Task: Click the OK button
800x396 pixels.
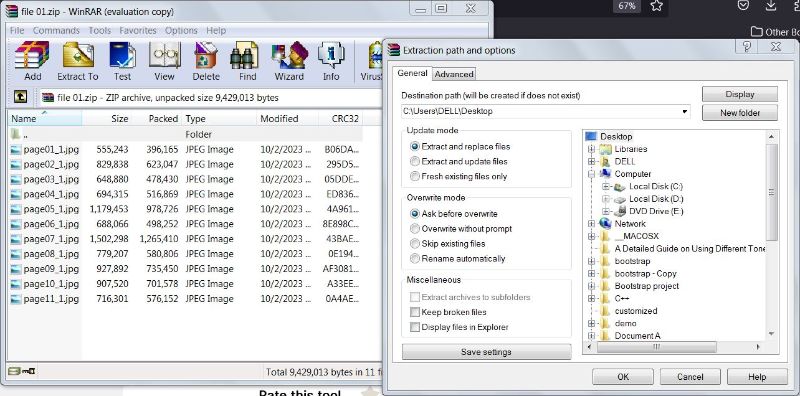Action: (x=623, y=377)
